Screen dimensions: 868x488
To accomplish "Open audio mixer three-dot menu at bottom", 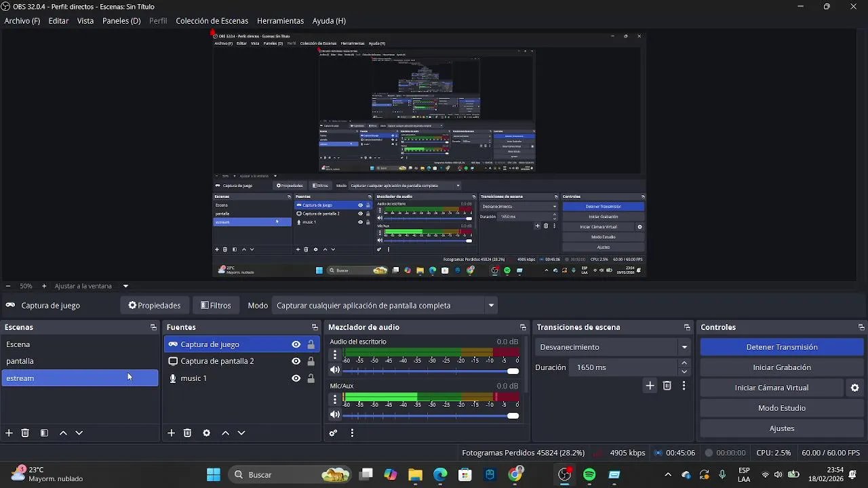I will (352, 433).
